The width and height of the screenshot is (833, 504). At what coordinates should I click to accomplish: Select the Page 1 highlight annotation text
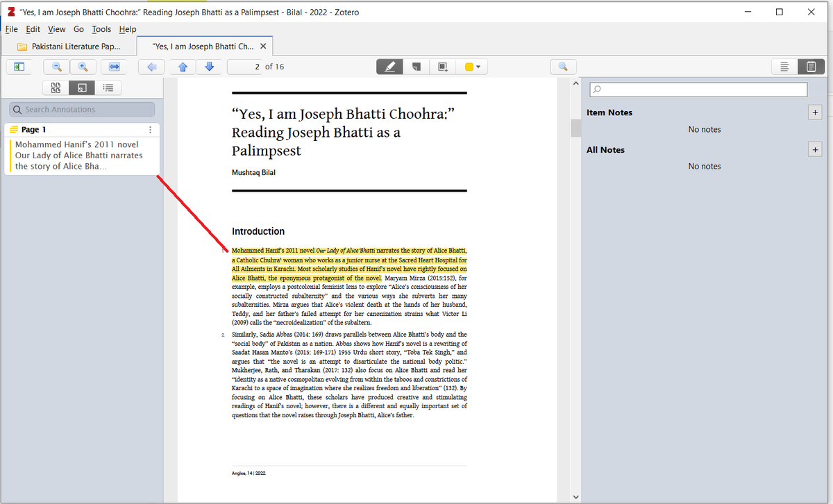[79, 156]
